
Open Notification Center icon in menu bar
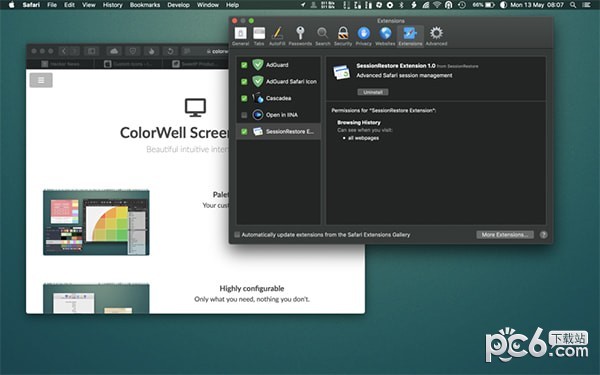coord(586,5)
